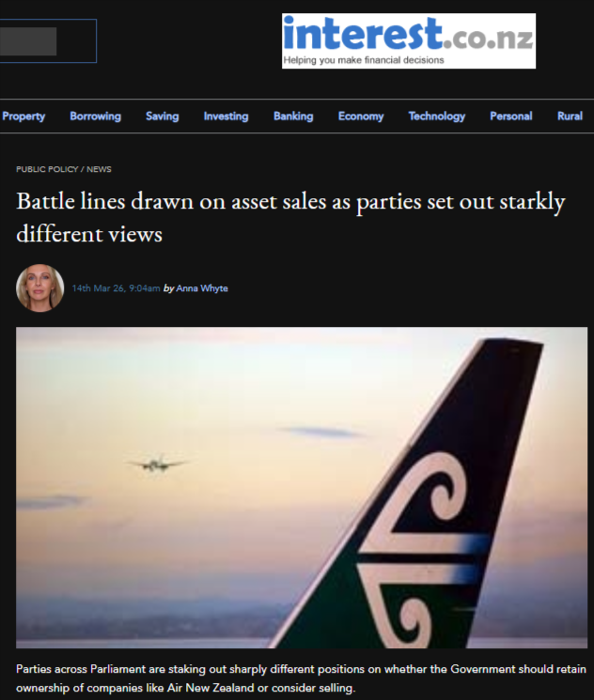594x700 pixels.
Task: Click the 14th Mar 26 timestamp
Action: tap(117, 288)
